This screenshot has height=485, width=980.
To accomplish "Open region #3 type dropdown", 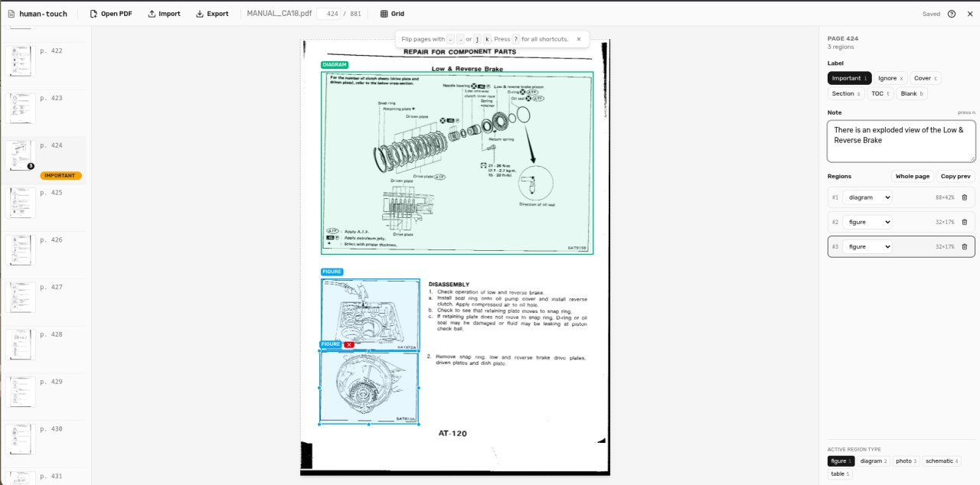I will [867, 247].
